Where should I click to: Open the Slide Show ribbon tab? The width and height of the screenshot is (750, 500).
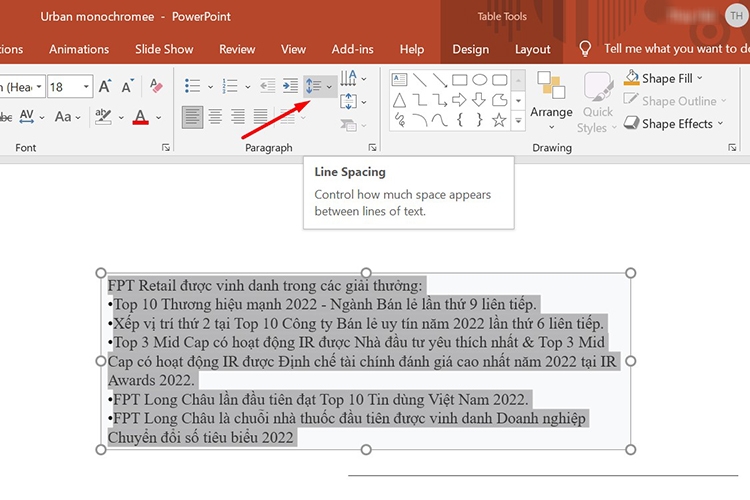(x=164, y=49)
